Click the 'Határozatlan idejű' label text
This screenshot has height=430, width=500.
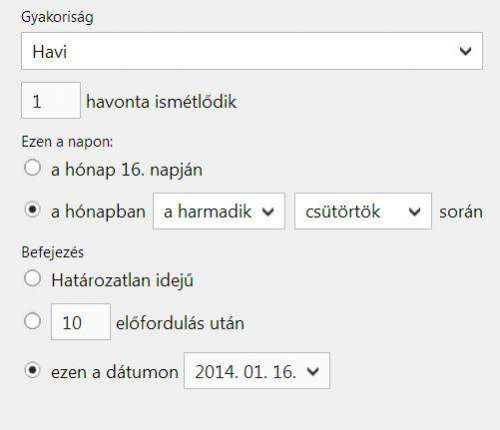pyautogui.click(x=122, y=280)
